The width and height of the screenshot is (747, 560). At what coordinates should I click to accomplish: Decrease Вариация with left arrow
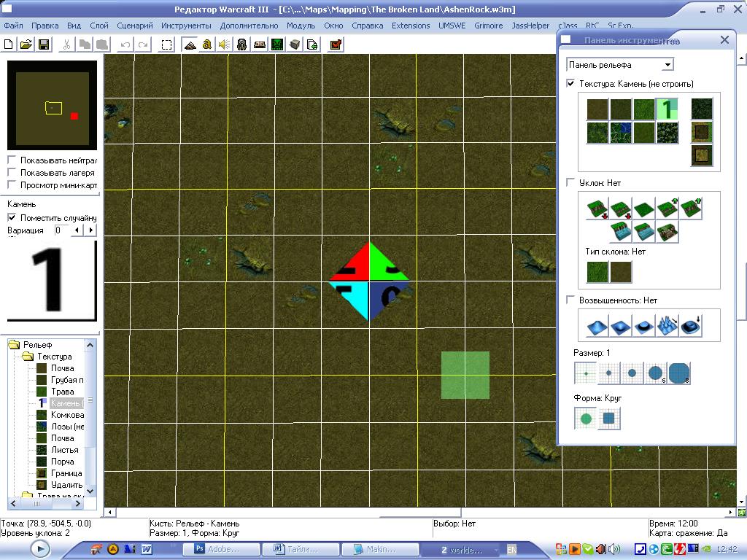(77, 230)
